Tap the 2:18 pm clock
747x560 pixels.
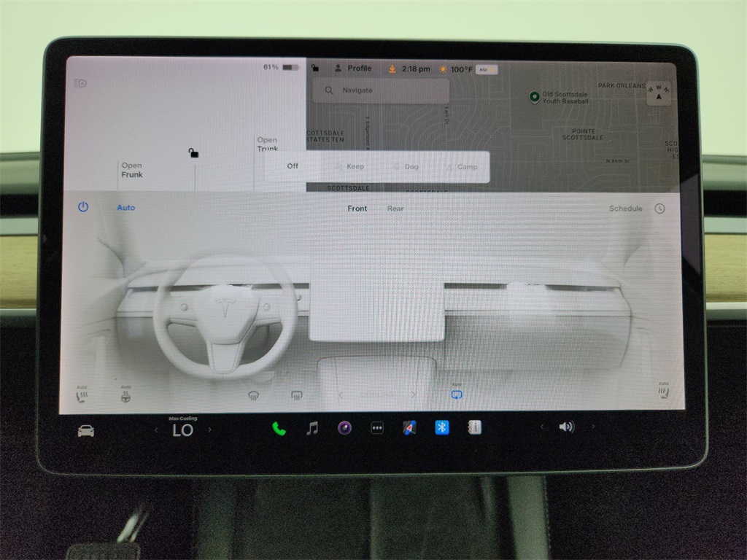[x=415, y=69]
